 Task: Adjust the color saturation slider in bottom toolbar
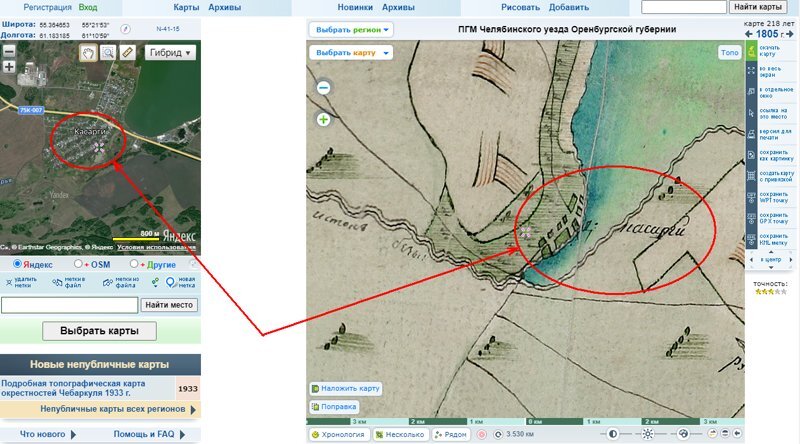click(x=684, y=434)
